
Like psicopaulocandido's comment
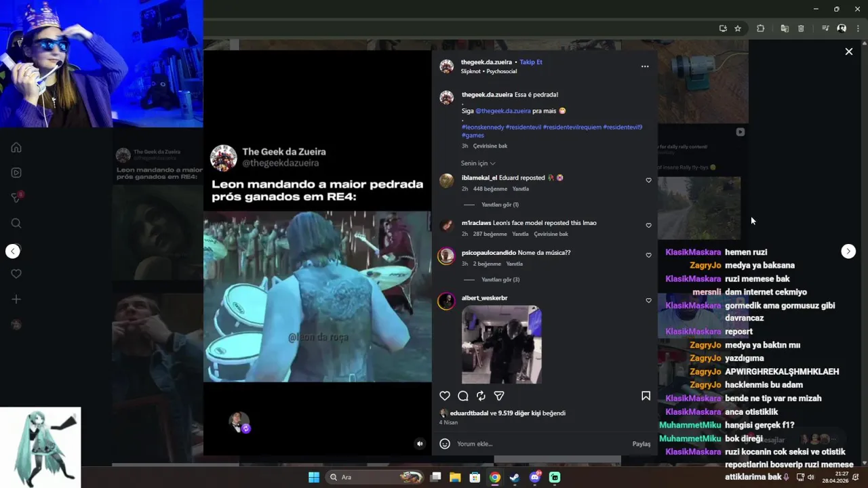(x=648, y=255)
